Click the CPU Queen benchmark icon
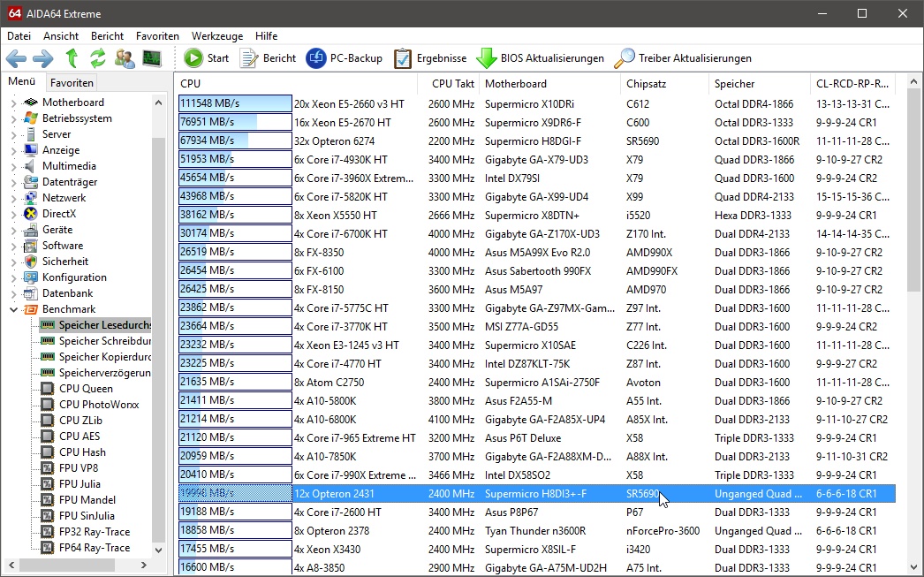The image size is (924, 577). pos(48,389)
